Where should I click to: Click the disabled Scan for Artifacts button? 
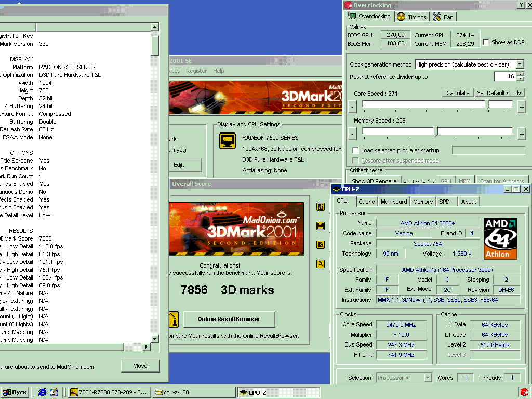(x=502, y=180)
